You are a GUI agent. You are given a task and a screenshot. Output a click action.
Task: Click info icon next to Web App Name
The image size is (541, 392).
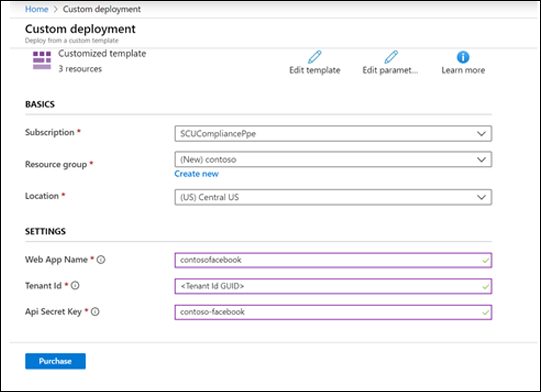tap(101, 259)
